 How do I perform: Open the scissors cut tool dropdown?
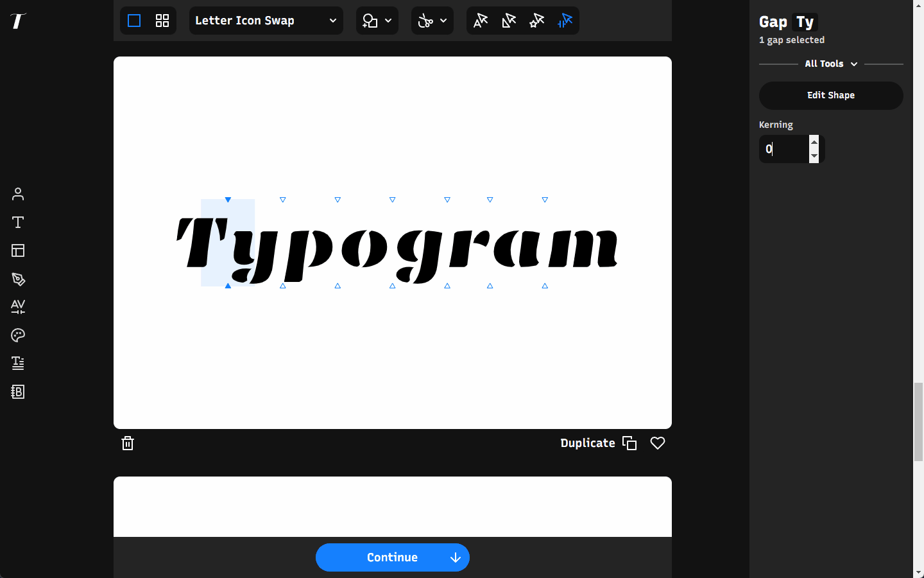[x=432, y=21]
